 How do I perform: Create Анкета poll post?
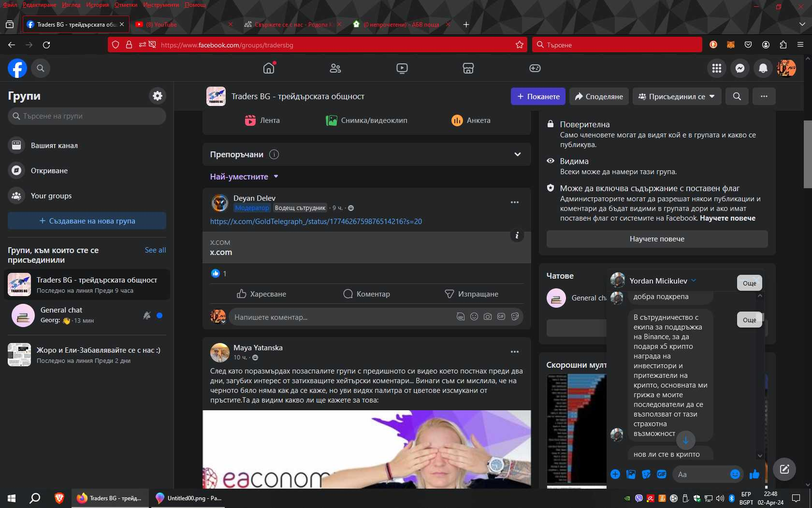tap(471, 120)
